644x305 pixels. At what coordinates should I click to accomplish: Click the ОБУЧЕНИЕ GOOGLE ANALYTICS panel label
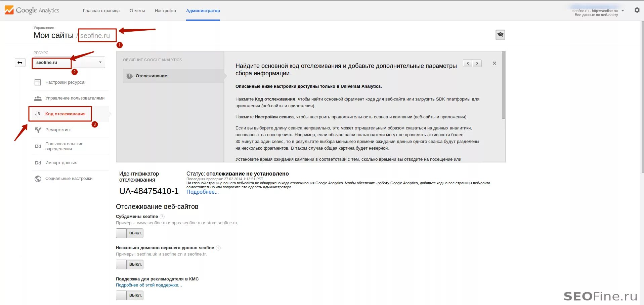click(152, 60)
